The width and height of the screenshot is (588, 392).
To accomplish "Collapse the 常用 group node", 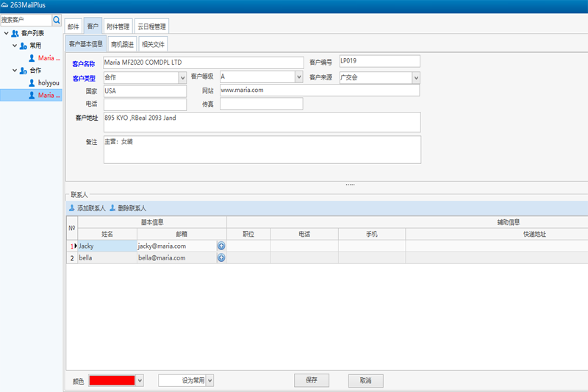I will (15, 46).
